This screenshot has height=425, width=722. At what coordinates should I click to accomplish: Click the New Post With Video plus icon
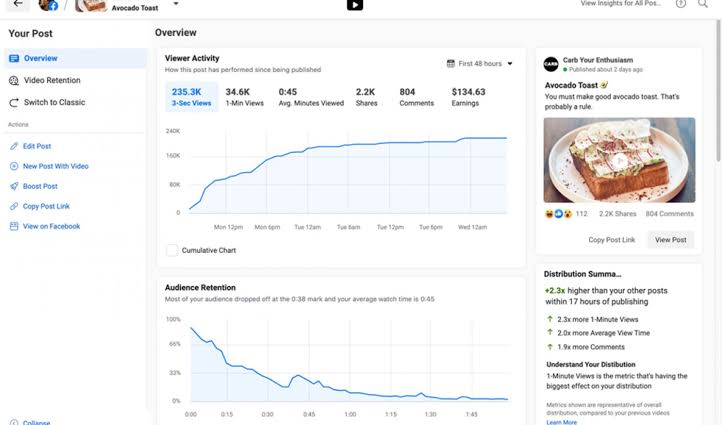click(x=14, y=166)
